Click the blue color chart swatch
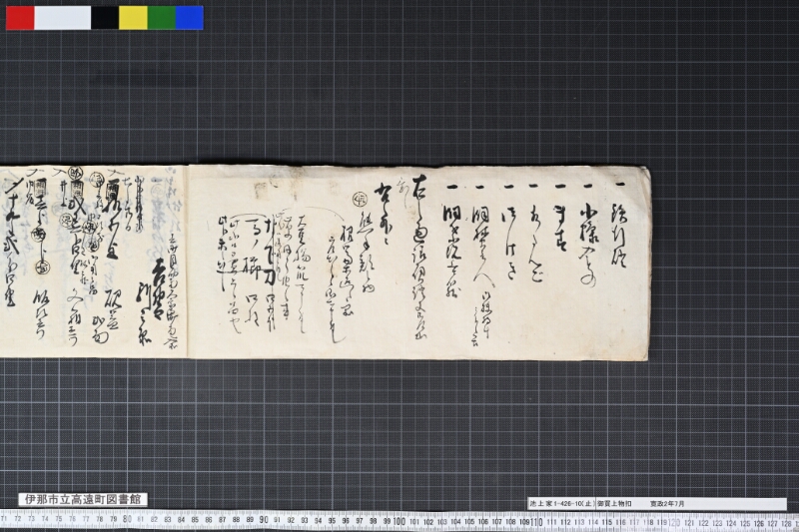Viewport: 799px width, 532px height. point(190,18)
